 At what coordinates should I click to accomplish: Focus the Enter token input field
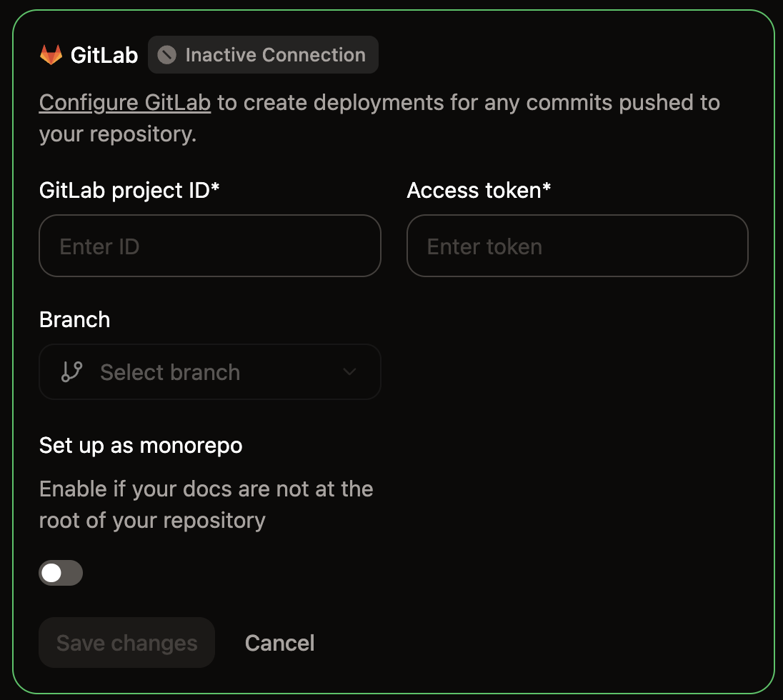[x=577, y=246]
